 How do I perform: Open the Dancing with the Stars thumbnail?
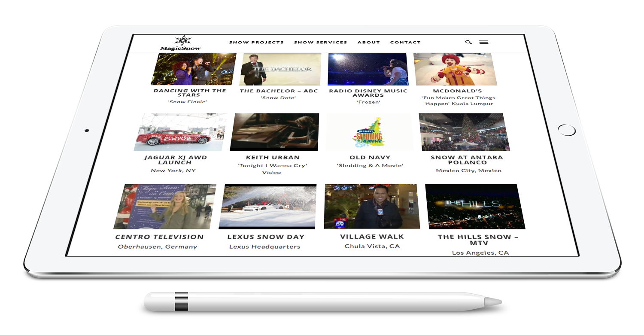point(193,69)
